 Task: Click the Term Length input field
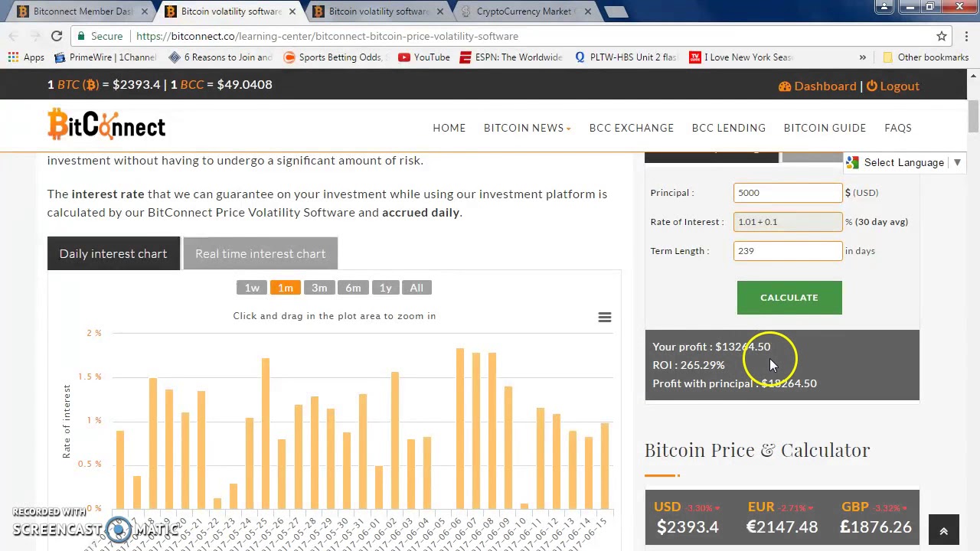pyautogui.click(x=788, y=251)
